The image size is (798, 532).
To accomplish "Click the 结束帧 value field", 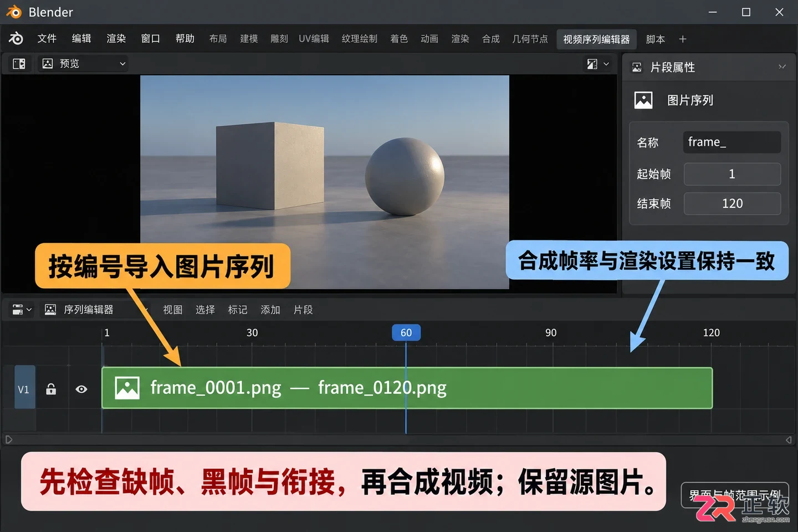I will [x=732, y=203].
